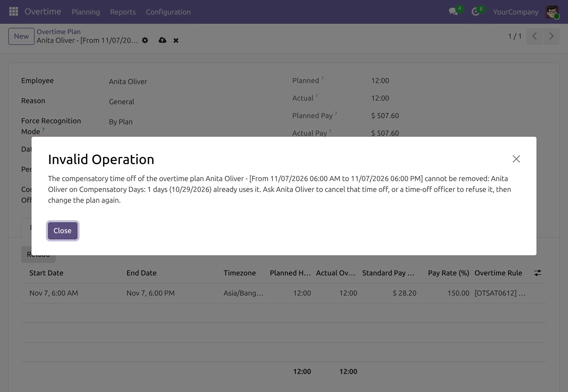Open the Reason field General
This screenshot has height=392, width=568.
tap(121, 102)
